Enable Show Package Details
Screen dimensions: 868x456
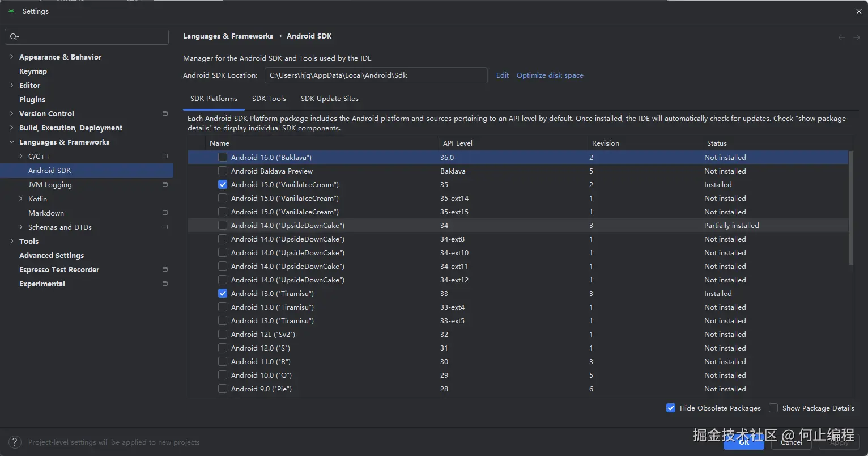(x=773, y=408)
